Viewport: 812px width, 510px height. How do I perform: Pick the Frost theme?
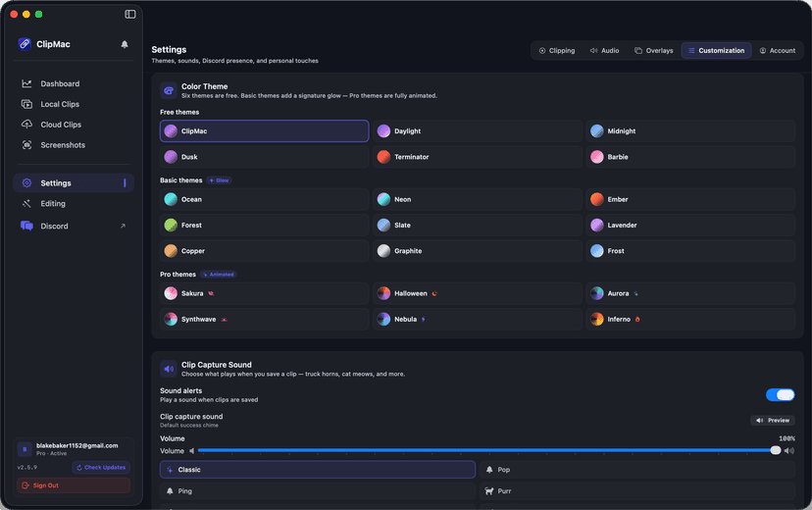coord(690,251)
